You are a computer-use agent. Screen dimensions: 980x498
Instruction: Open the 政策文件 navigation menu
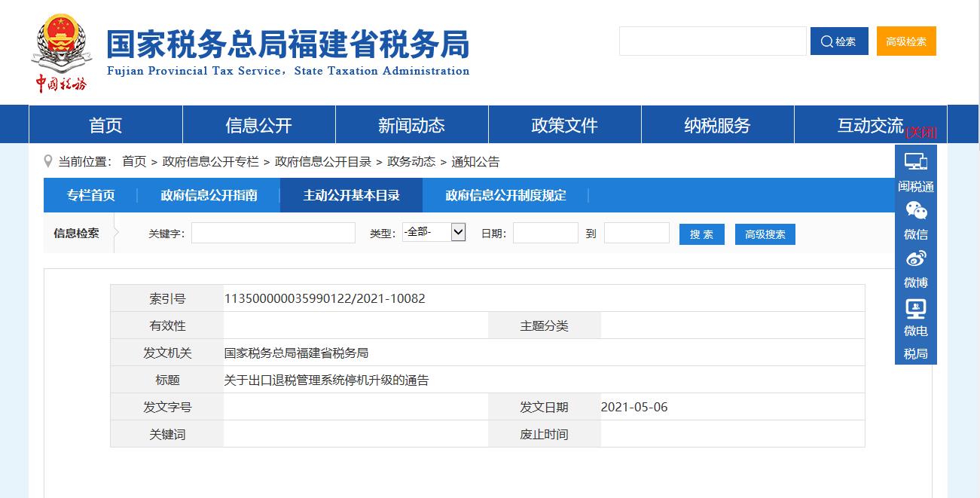[x=565, y=125]
